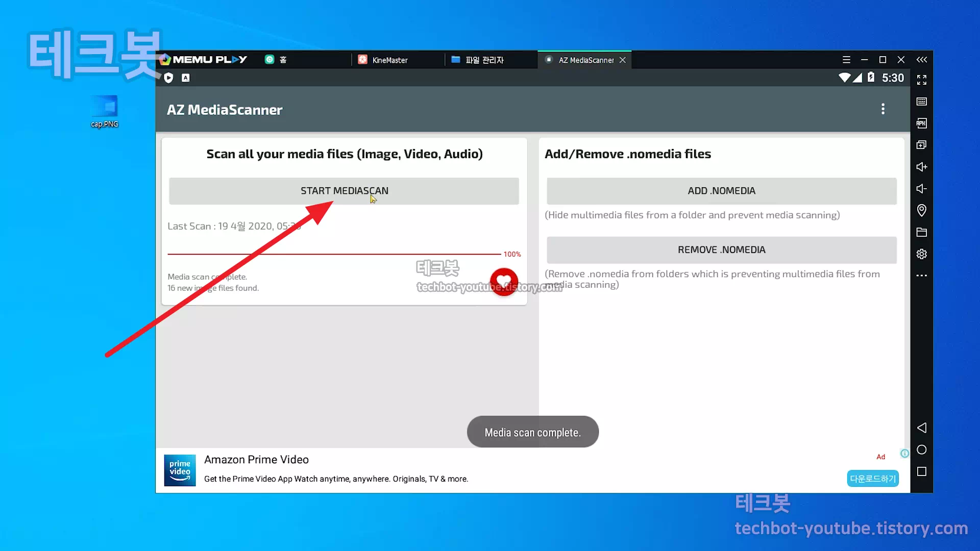
Task: Click the 5:30 clock
Action: (893, 78)
